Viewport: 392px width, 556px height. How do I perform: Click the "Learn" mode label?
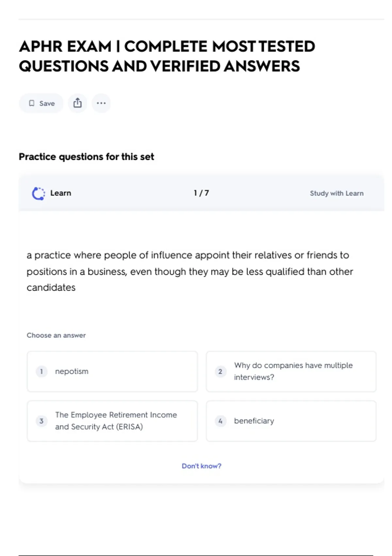coord(61,193)
